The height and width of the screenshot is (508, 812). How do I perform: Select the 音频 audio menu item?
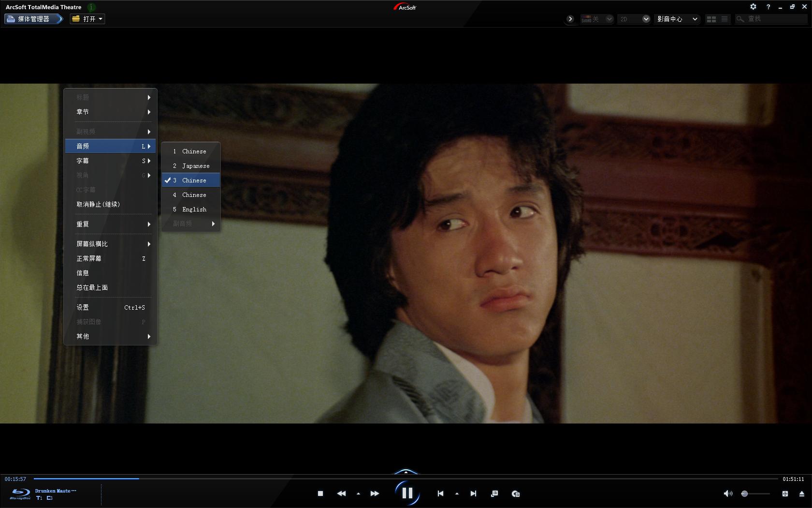point(110,146)
